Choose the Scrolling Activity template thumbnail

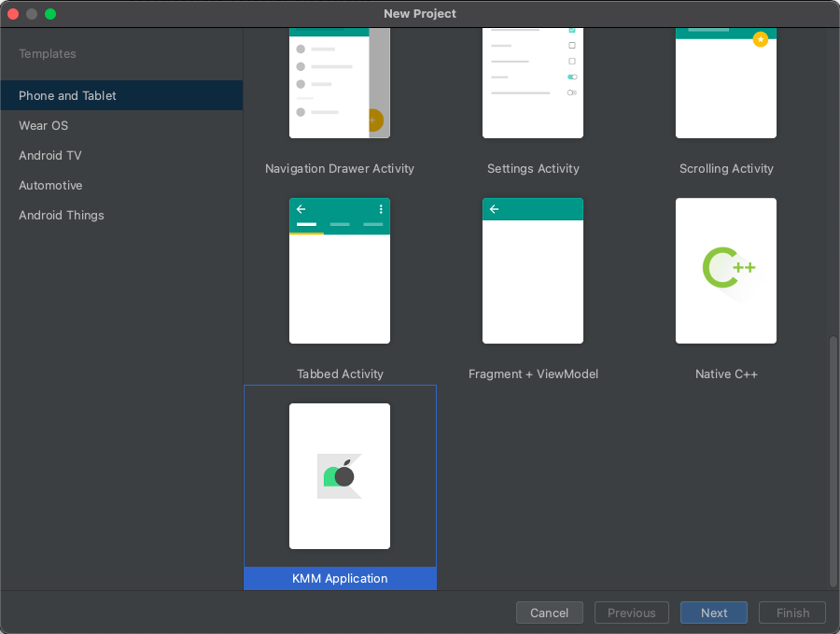[726, 83]
